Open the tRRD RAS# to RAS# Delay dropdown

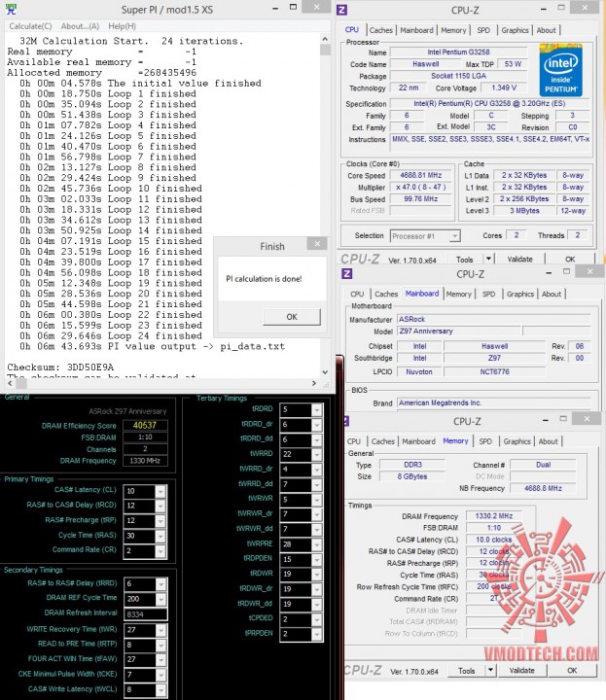[x=160, y=584]
